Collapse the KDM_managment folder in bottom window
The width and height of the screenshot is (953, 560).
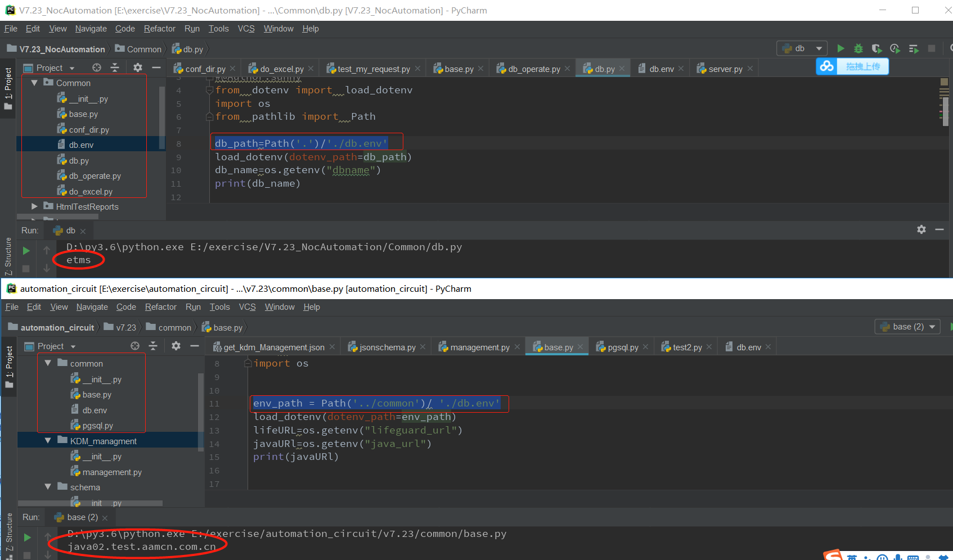[x=48, y=441]
